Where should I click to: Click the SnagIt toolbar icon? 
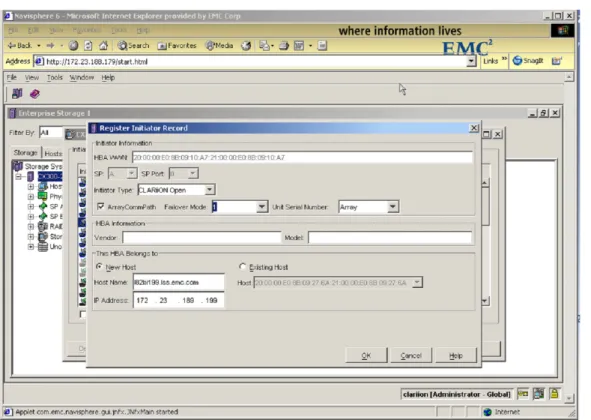tap(528, 61)
